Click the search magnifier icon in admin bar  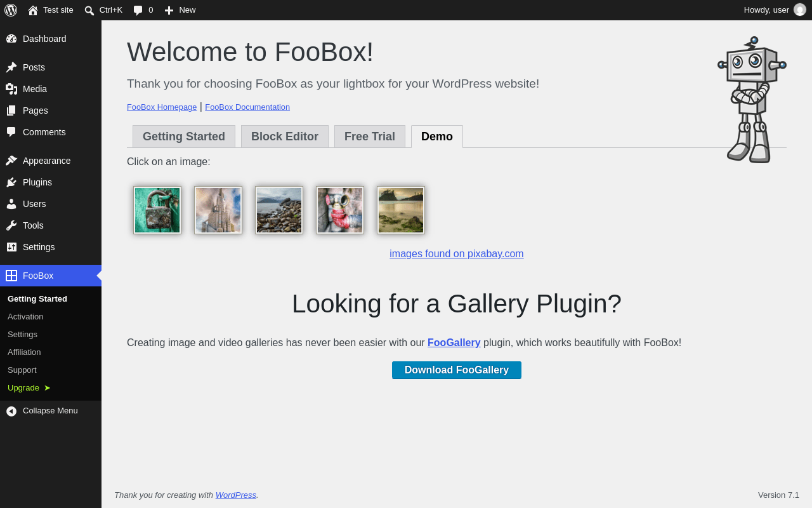pyautogui.click(x=89, y=10)
